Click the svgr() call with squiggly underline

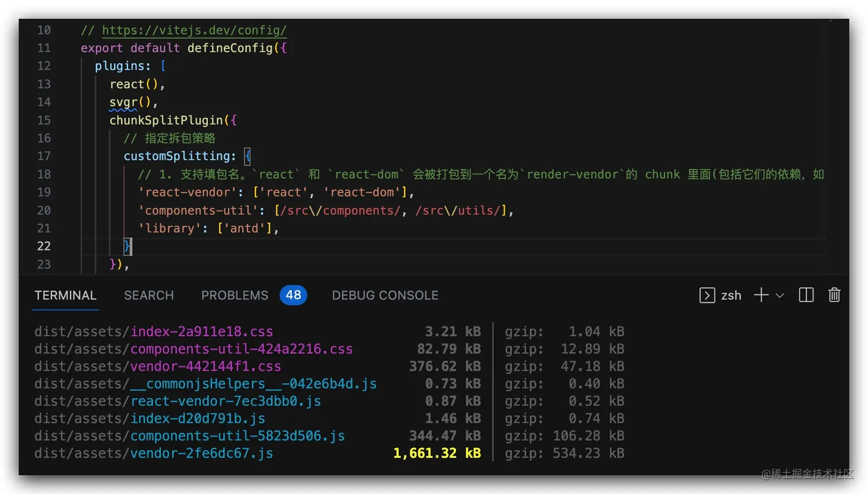[124, 102]
